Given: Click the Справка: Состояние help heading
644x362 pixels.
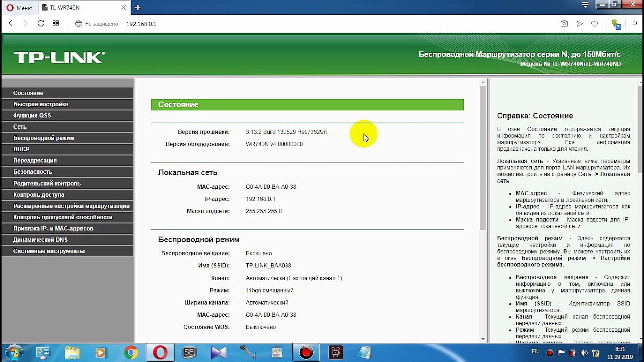Looking at the screenshot, I should (x=535, y=116).
